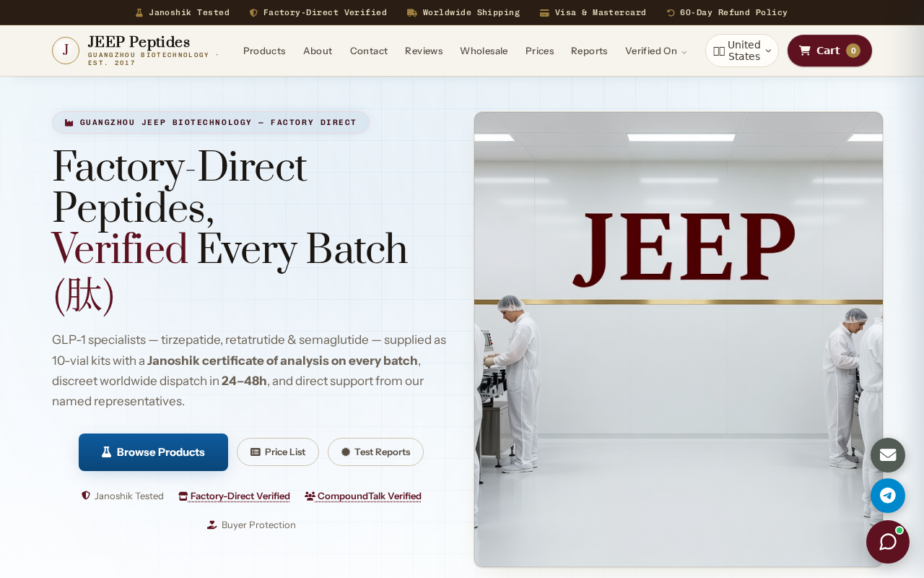Click the Browse Products button
This screenshot has width=924, height=578.
point(153,452)
